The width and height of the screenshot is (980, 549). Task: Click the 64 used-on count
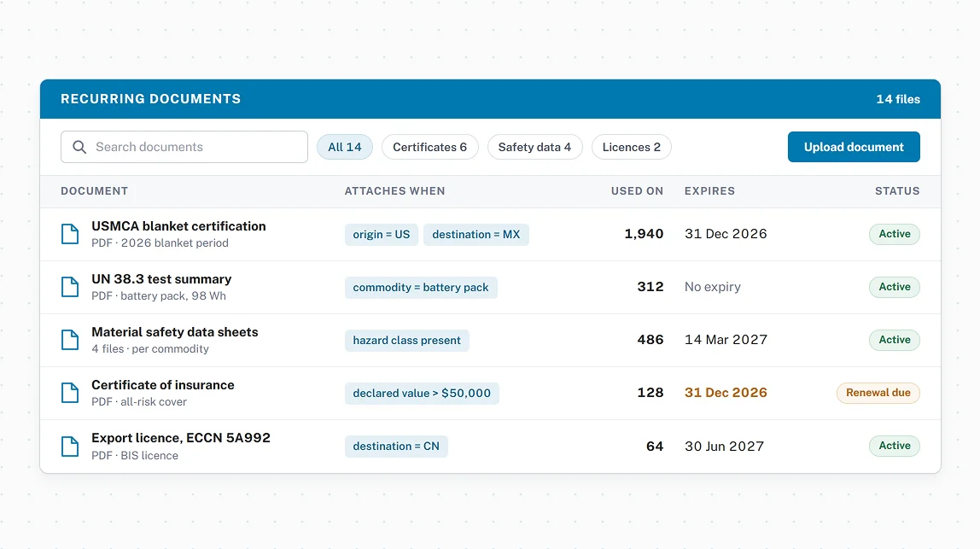(x=655, y=447)
